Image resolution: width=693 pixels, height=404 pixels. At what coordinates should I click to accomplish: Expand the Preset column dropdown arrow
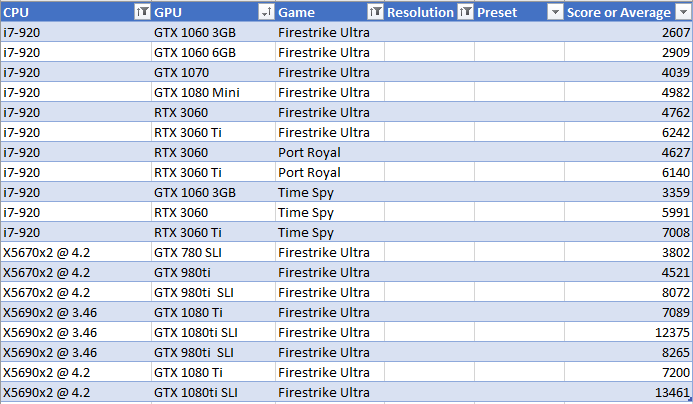555,12
